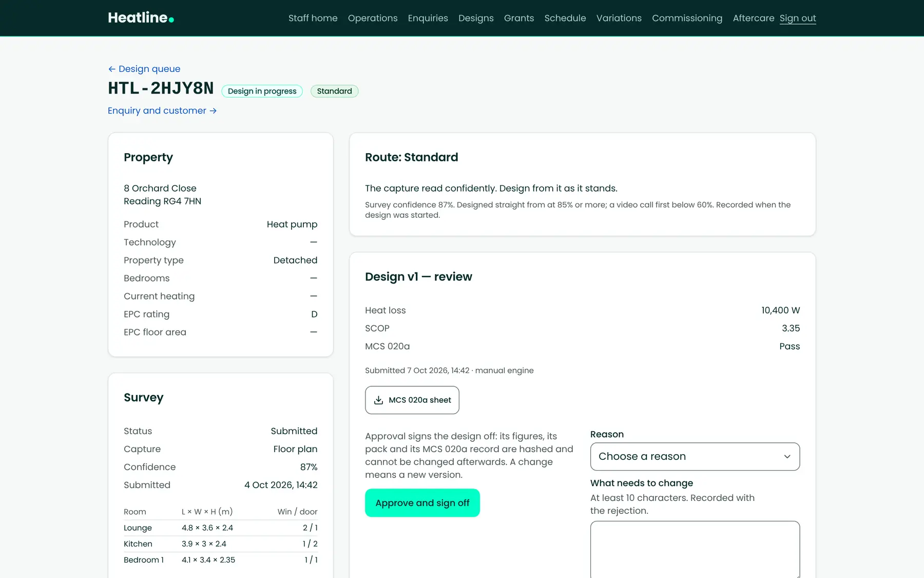
Task: Open the Designs section
Action: point(476,18)
